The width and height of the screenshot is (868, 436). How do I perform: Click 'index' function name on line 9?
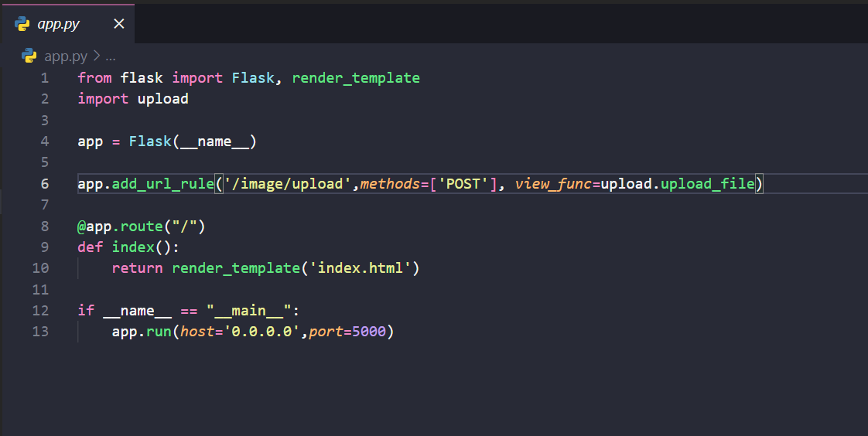point(133,247)
